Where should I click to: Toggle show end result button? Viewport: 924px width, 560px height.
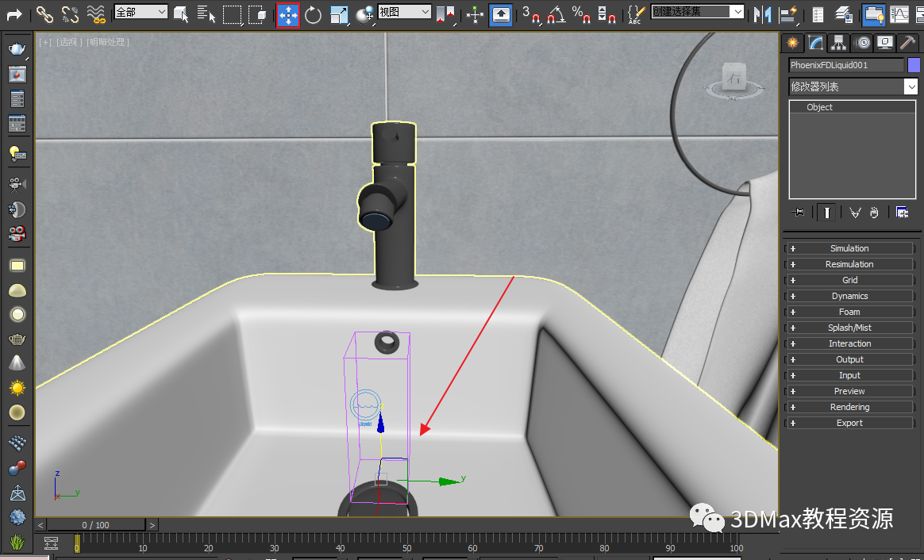coord(827,213)
